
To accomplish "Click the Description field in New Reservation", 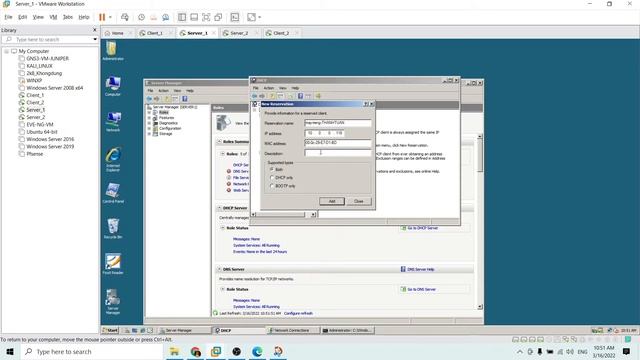I will (338, 153).
